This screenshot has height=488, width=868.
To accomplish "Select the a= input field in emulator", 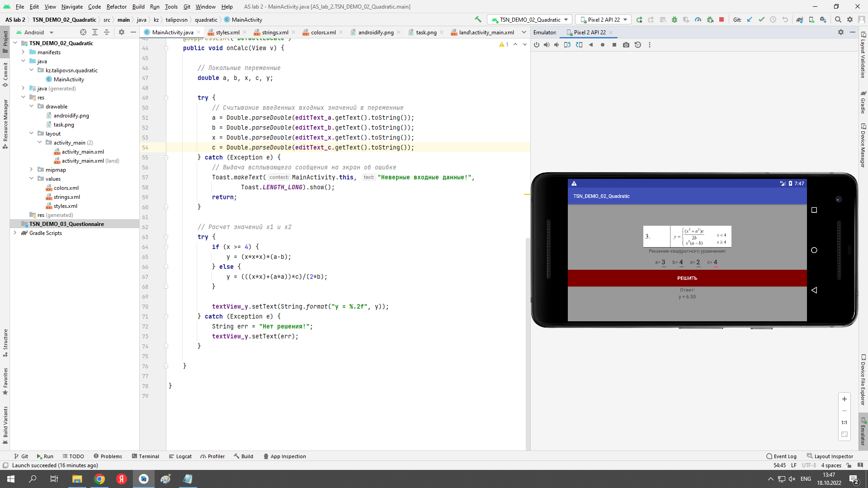I will [663, 263].
